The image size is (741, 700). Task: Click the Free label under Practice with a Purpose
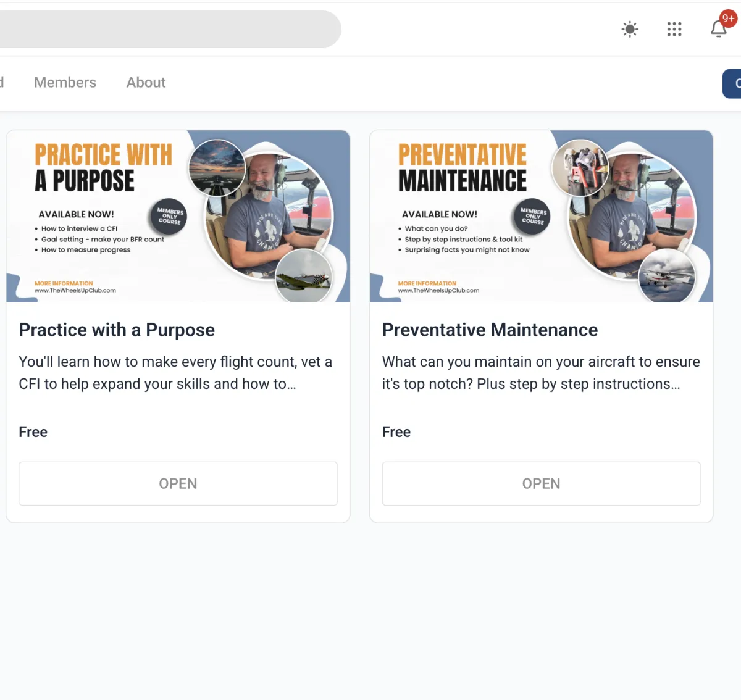tap(33, 432)
